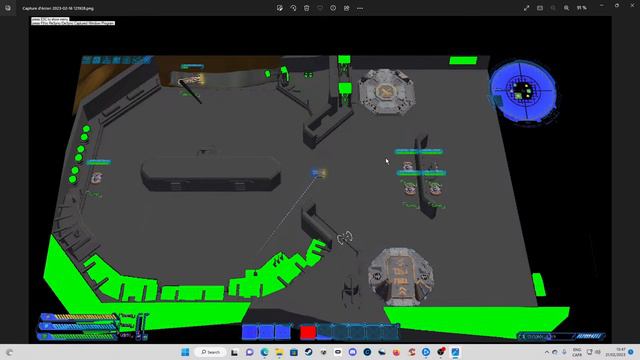Click the Photos app icon next to the filename
640x360 pixels.
tap(8, 8)
